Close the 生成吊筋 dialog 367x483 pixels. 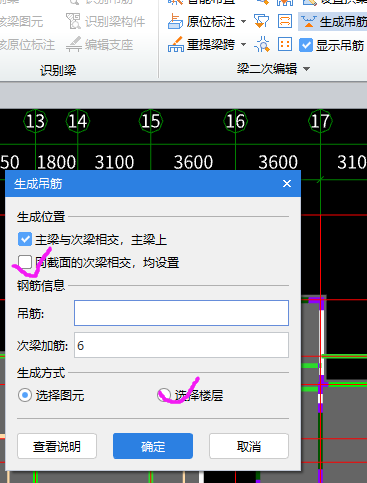pyautogui.click(x=287, y=184)
